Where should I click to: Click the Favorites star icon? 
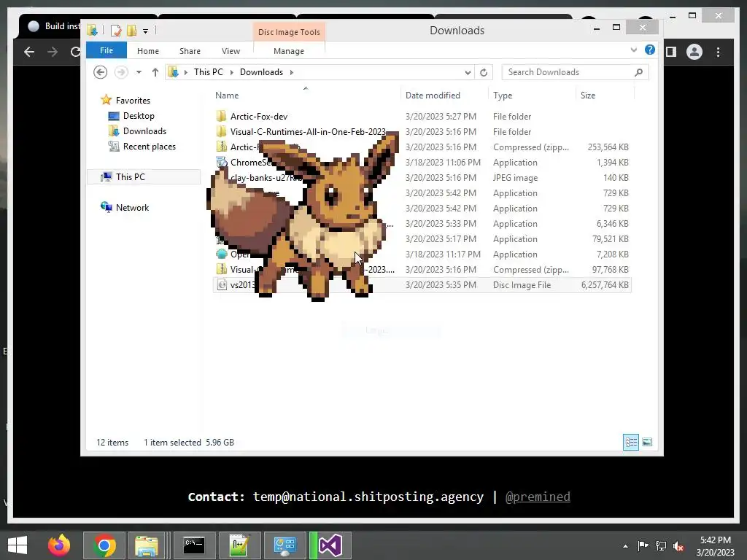pyautogui.click(x=107, y=100)
